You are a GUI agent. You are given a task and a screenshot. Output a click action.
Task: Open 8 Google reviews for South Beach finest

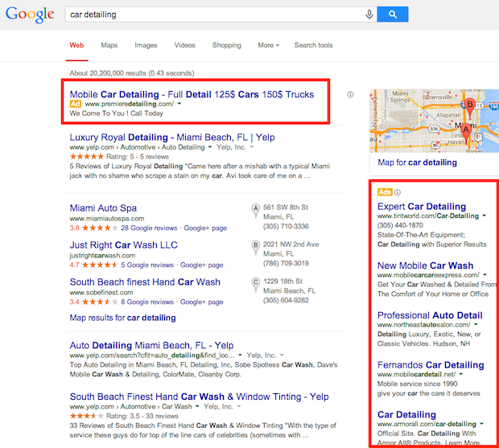click(x=147, y=302)
